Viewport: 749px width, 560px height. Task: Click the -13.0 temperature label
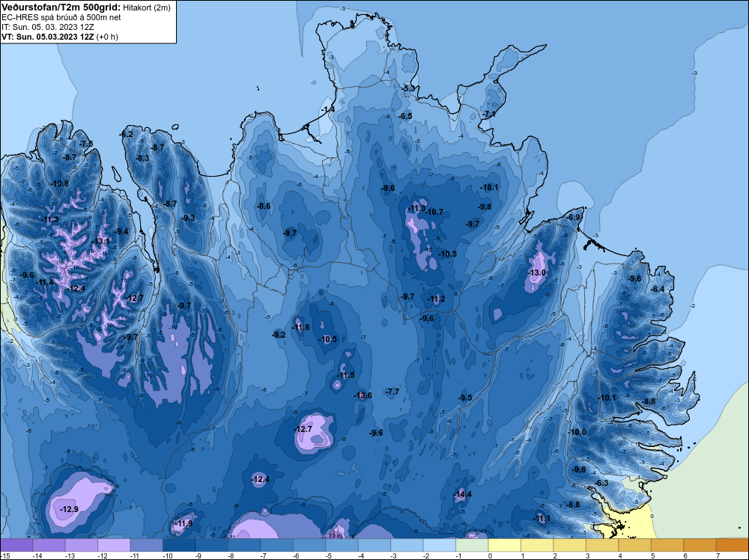point(537,273)
